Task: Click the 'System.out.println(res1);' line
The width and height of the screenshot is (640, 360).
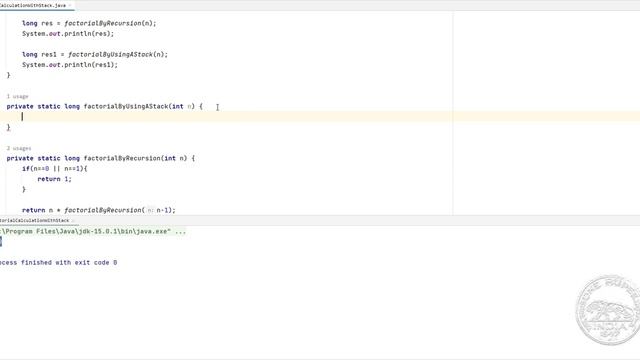Action: pyautogui.click(x=70, y=64)
